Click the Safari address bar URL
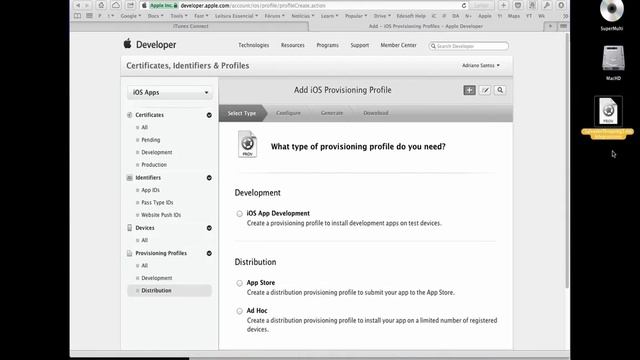This screenshot has height=360, width=640. pos(253,6)
